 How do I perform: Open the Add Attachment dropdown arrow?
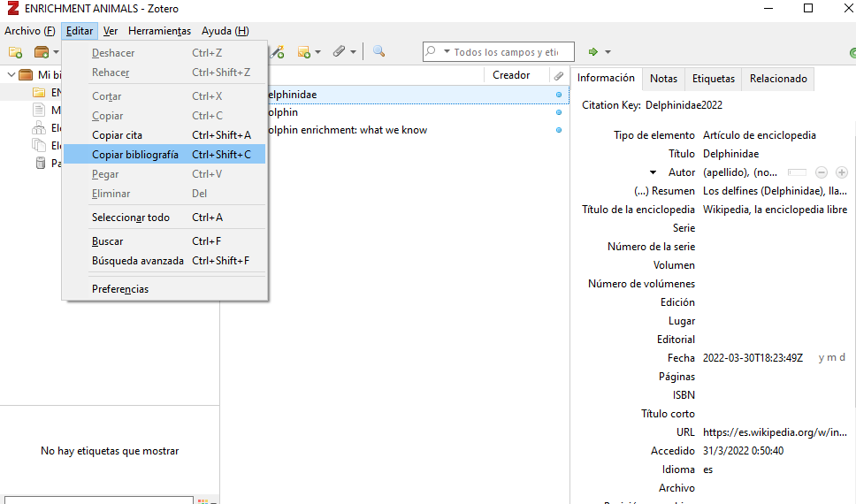(x=353, y=52)
